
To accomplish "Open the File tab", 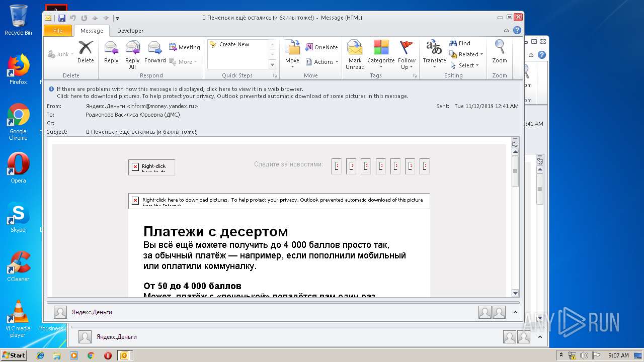I will 58,31.
